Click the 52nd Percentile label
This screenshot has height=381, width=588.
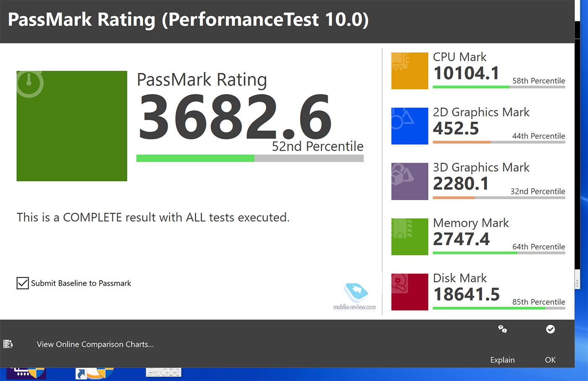click(318, 146)
